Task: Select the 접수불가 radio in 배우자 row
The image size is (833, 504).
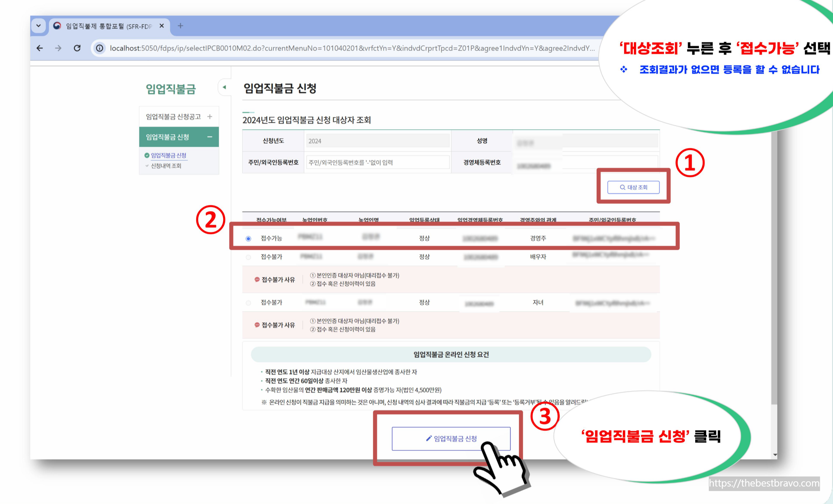Action: [248, 257]
